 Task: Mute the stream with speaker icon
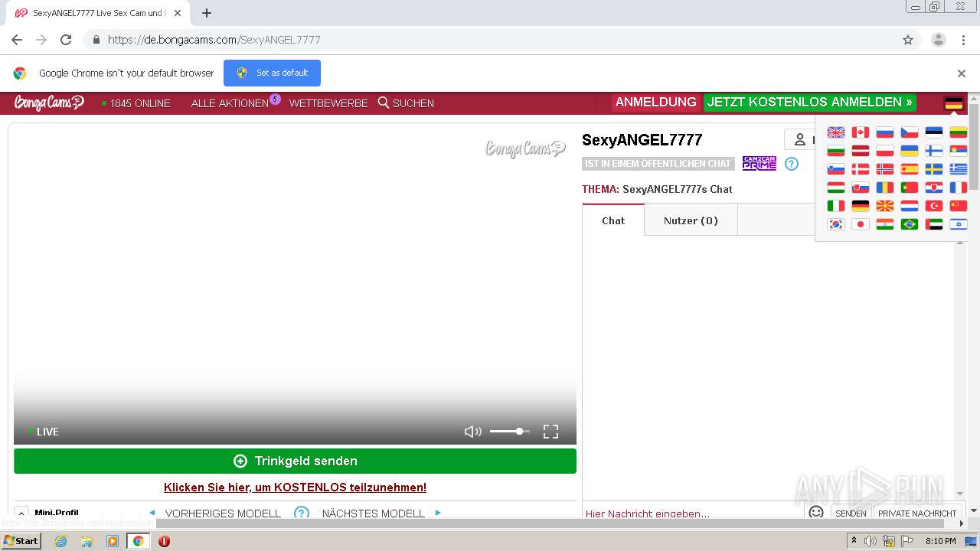472,432
